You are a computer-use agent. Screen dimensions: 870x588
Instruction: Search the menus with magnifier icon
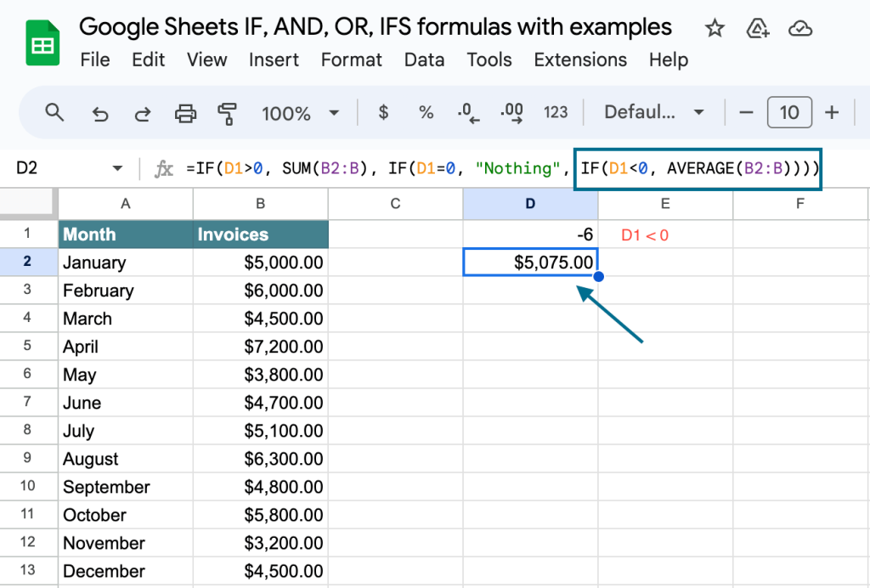[54, 113]
